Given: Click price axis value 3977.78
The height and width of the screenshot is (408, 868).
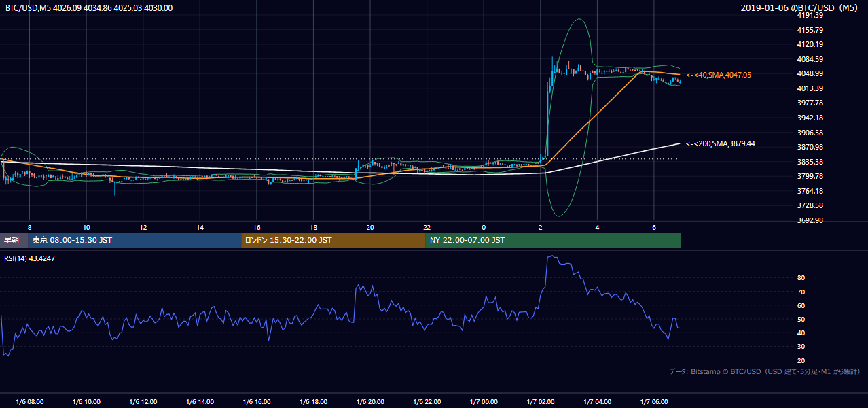Looking at the screenshot, I should (x=810, y=103).
